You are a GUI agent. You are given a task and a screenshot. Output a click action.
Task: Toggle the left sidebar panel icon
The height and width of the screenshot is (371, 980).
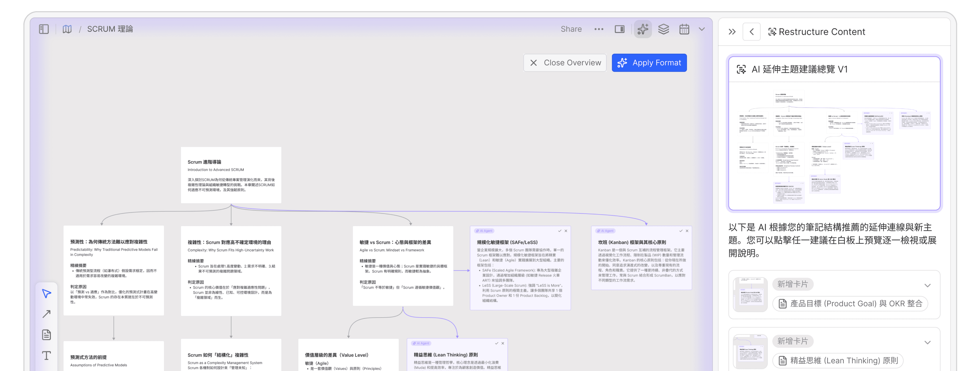(x=44, y=29)
